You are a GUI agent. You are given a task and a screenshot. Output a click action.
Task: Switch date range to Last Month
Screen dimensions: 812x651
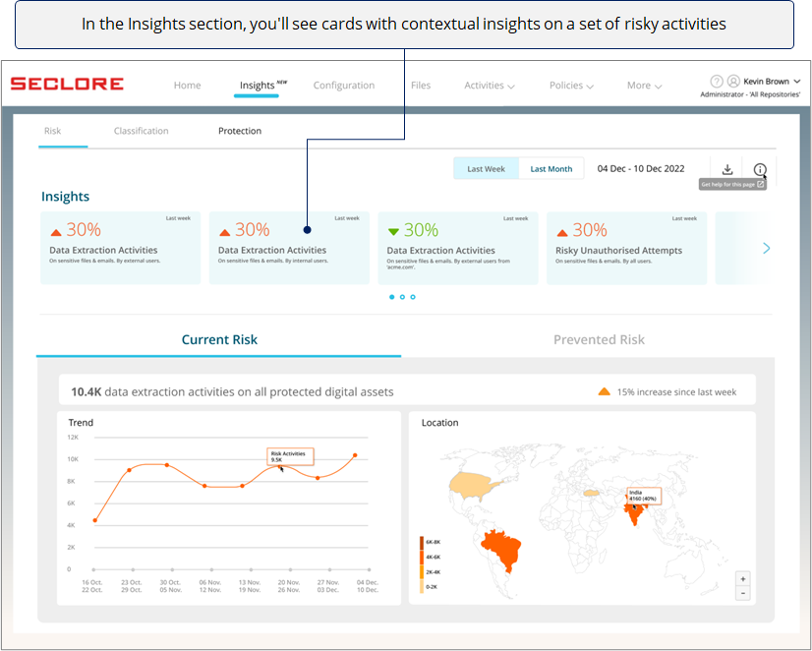click(x=551, y=169)
